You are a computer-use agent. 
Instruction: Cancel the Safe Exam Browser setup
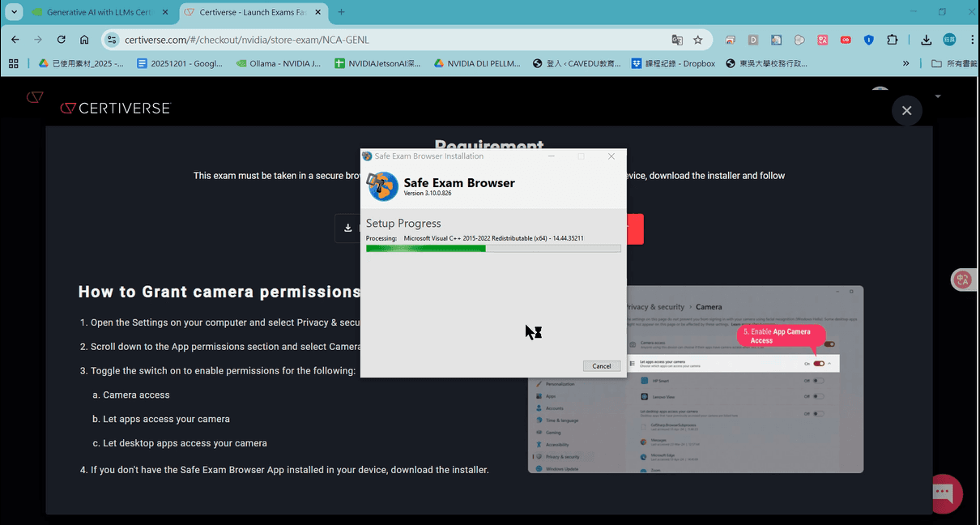[x=602, y=365]
